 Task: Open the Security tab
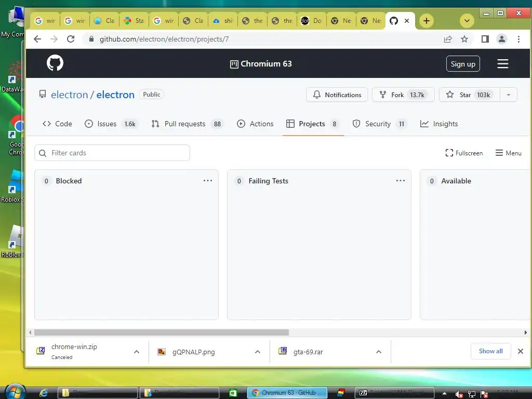380,124
